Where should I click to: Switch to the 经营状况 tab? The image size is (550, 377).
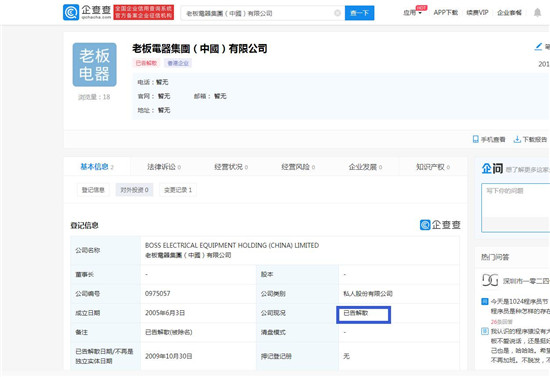point(231,167)
